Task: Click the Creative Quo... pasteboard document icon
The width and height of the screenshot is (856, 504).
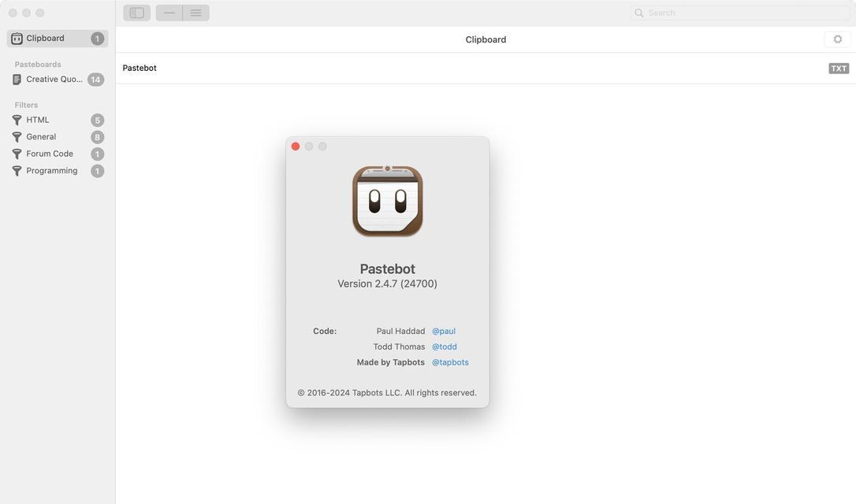Action: tap(17, 80)
